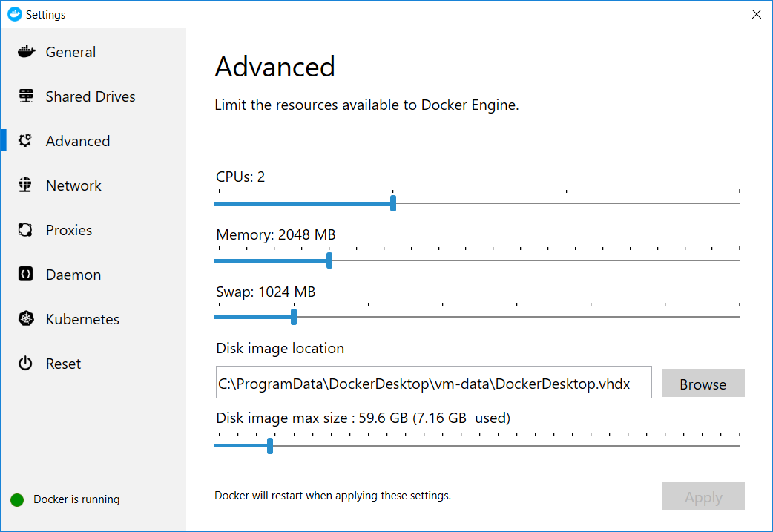Switch to the Network section
Screen dimensions: 773x532
(73, 185)
